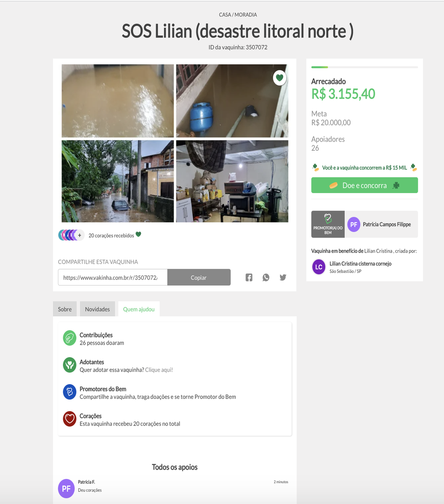Click the Promotor(a) do Bem badge
The image size is (444, 504).
(328, 224)
